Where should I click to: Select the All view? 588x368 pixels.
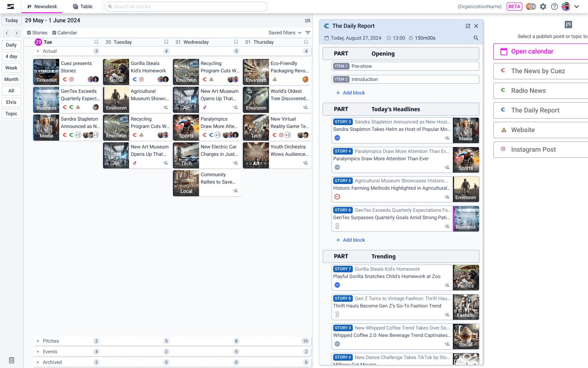click(x=11, y=91)
